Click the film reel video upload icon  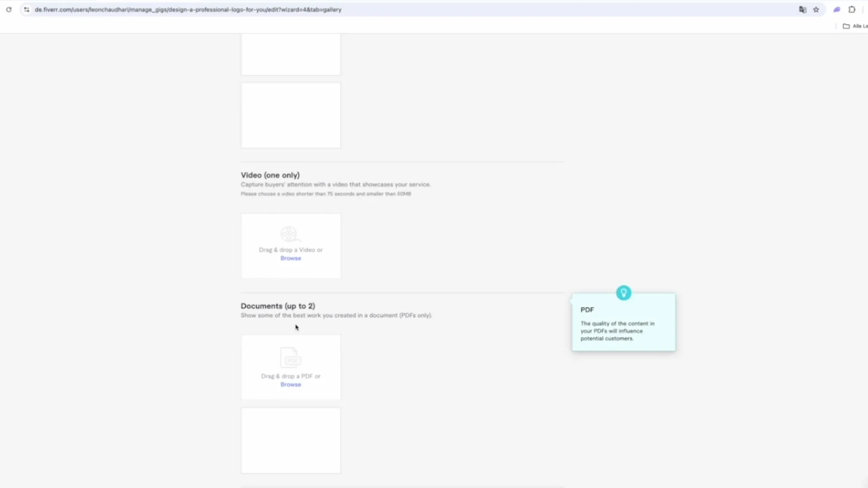click(x=289, y=234)
